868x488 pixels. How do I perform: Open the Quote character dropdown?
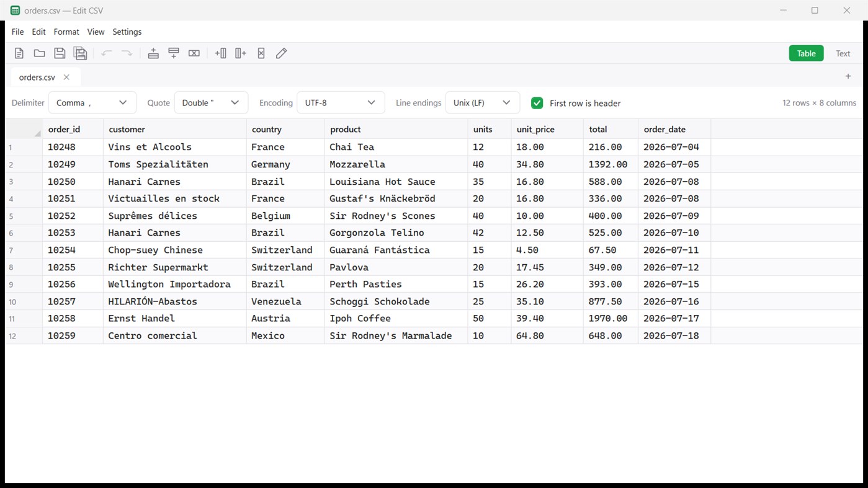coord(211,103)
